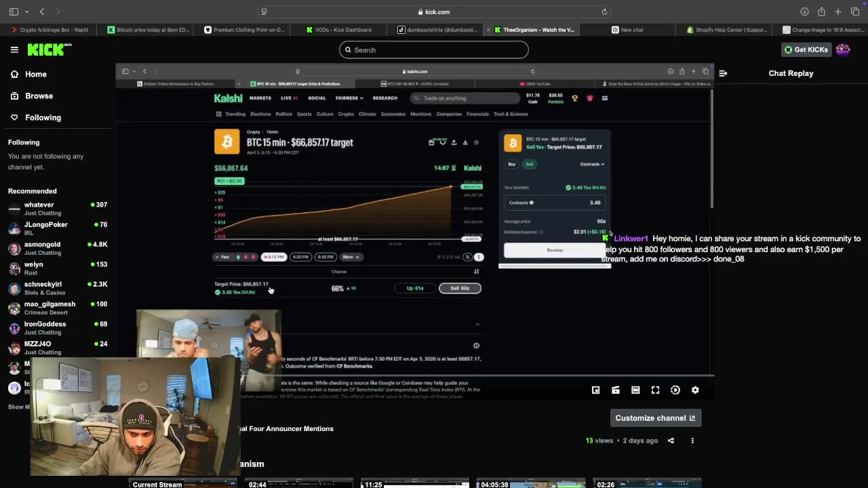Click Up 61¢ button in Kalshi video
868x488 pixels.
[415, 288]
